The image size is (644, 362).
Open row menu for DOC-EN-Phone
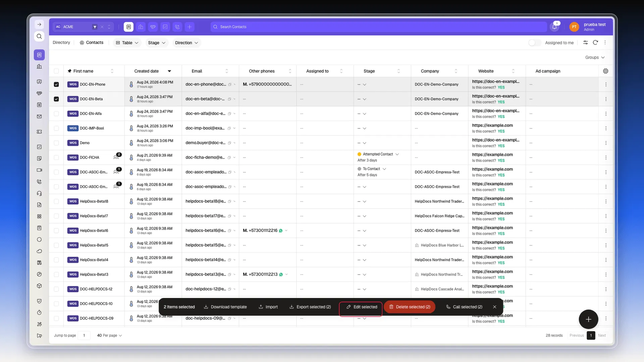(606, 84)
